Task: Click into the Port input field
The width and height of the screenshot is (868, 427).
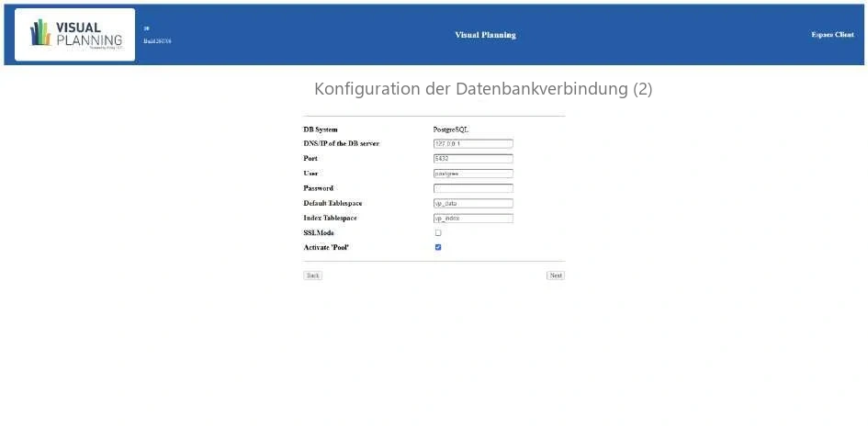Action: (473, 159)
